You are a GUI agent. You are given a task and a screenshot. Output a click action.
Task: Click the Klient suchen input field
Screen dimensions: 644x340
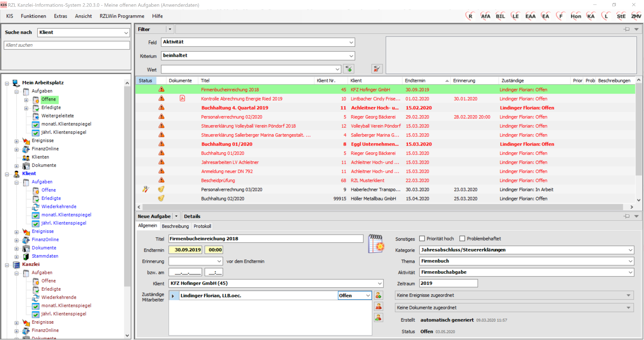pos(67,45)
